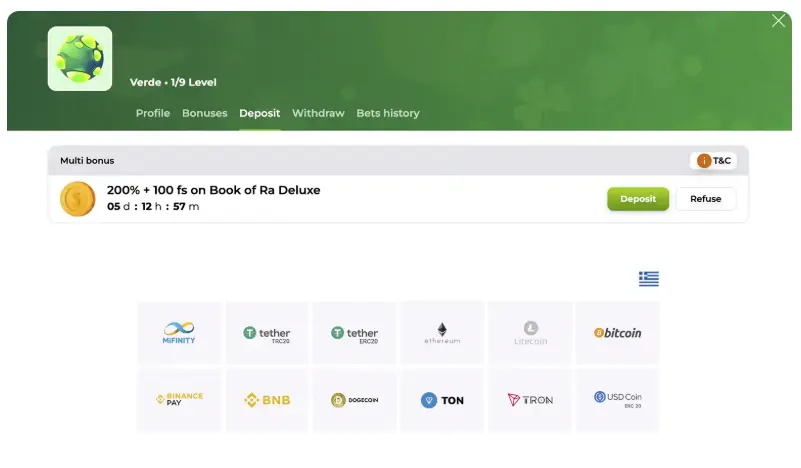Go to the Withdraw tab

(x=318, y=113)
